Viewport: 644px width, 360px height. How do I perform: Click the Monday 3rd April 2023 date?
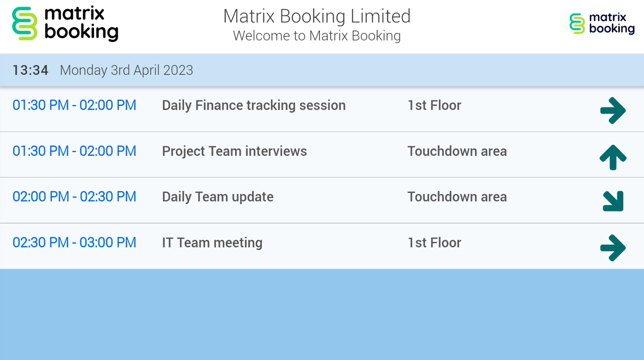[x=126, y=70]
